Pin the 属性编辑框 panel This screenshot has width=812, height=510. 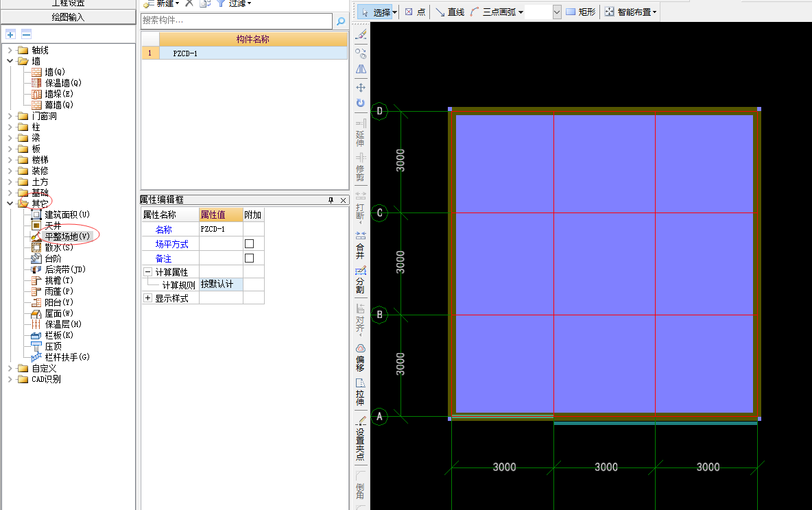pos(331,200)
